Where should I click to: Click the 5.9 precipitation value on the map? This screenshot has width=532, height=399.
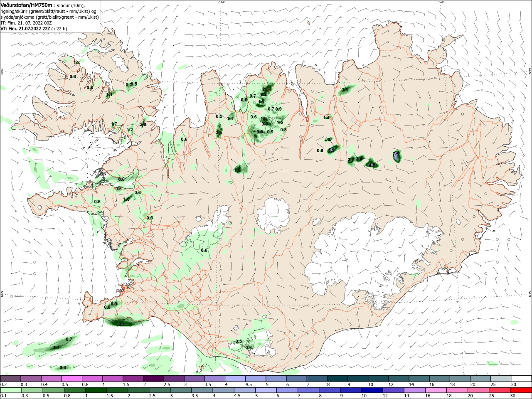click(x=331, y=150)
